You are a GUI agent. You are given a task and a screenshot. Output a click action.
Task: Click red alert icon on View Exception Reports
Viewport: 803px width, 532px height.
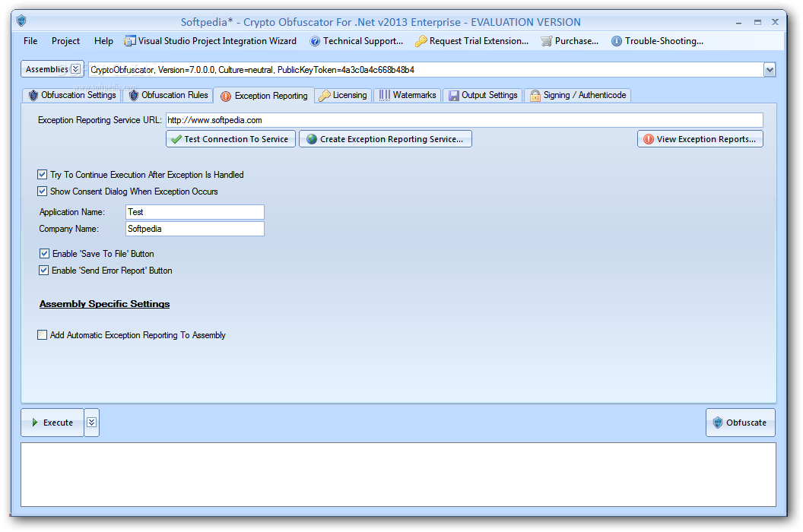(649, 139)
